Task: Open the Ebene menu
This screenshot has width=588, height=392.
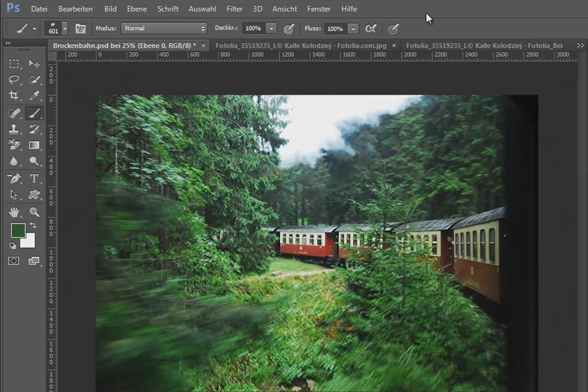Action: click(137, 9)
